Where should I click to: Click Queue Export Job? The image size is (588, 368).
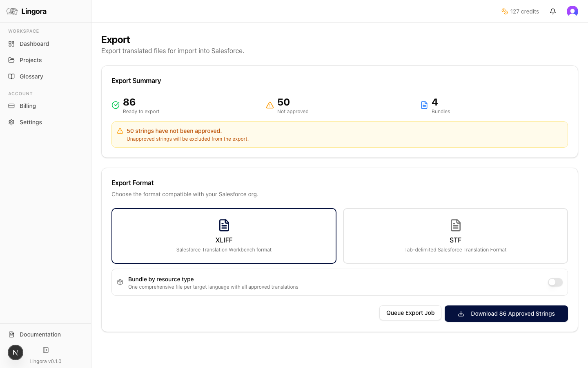click(x=410, y=312)
